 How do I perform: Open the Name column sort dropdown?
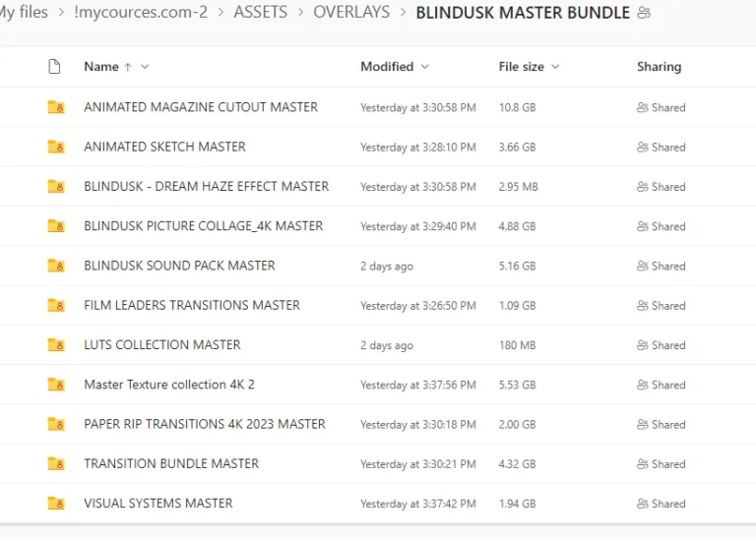[145, 67]
